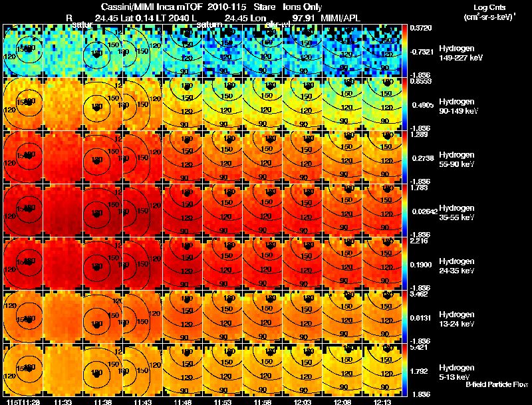Select the 11:43 panel in Hydrogen 35-55 keV row
The height and width of the screenshot is (405, 532).
click(x=143, y=210)
